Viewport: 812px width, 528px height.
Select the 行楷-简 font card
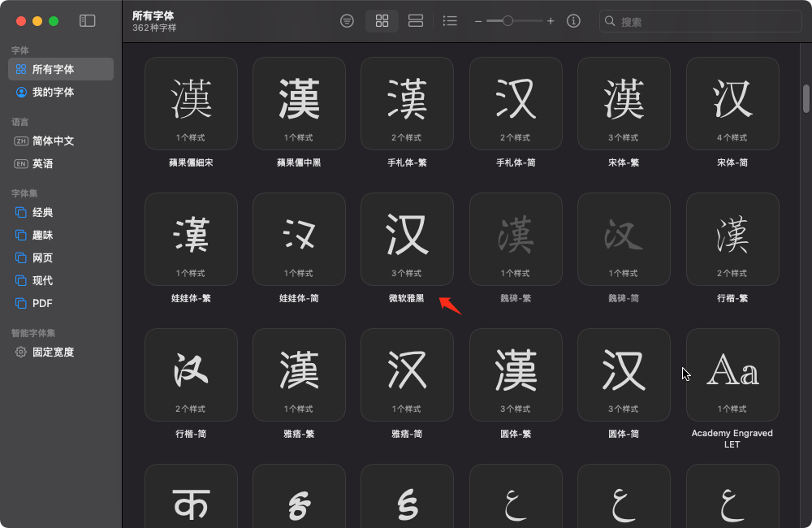191,375
